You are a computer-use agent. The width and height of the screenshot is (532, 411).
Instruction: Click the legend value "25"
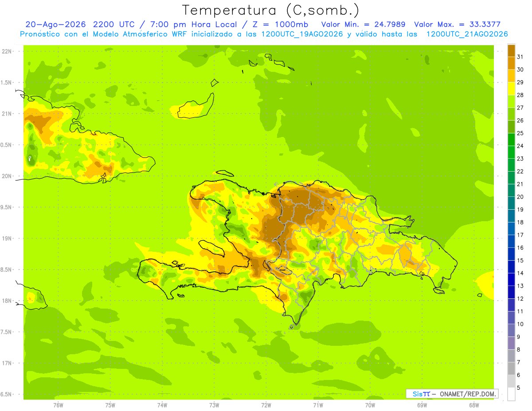tap(520, 133)
